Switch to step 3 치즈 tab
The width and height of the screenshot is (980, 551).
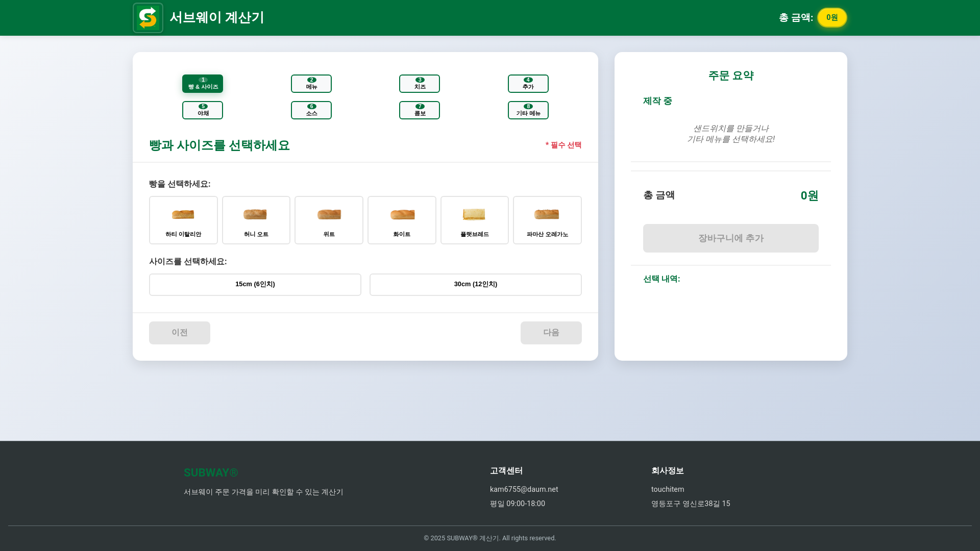[x=420, y=84]
